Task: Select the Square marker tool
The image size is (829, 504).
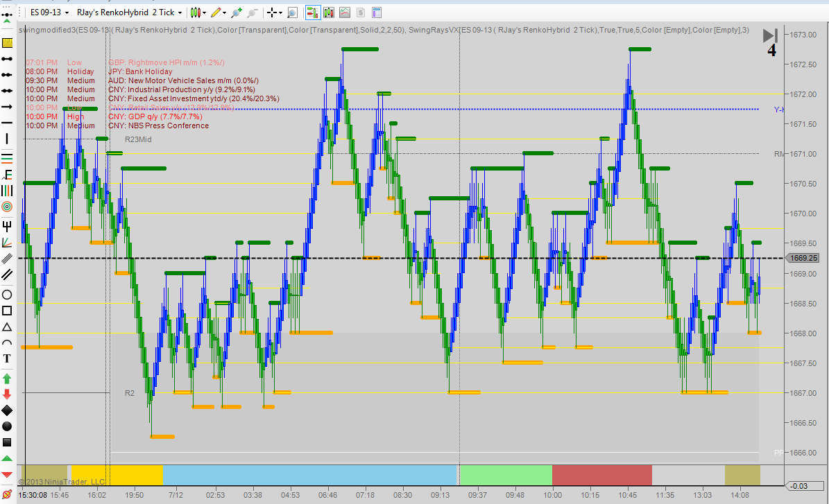Action: click(x=7, y=442)
